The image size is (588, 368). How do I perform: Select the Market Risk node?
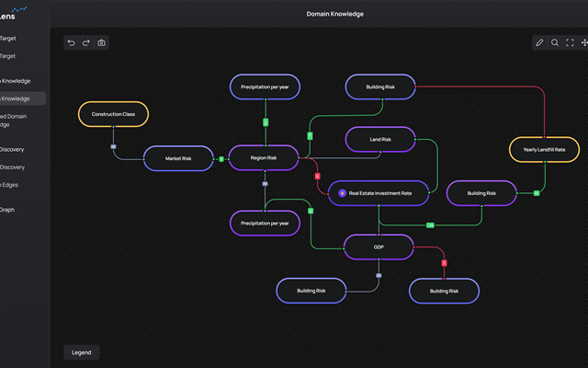click(178, 158)
